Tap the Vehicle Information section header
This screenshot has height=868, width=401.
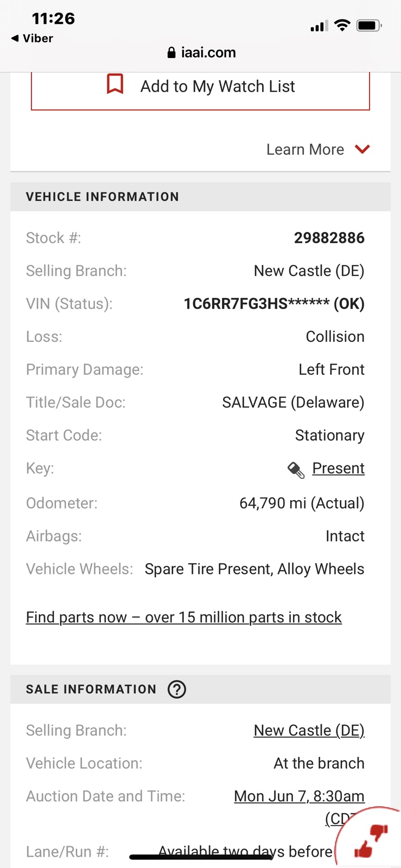tap(200, 196)
